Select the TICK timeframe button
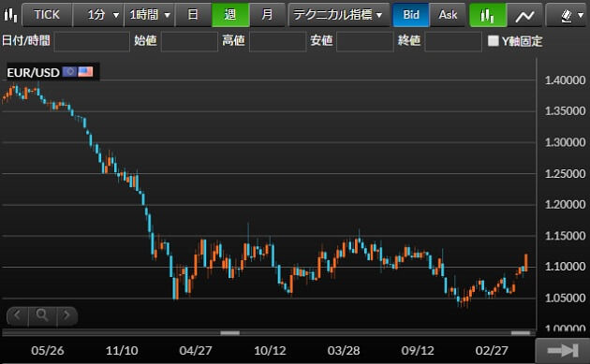This screenshot has height=364, width=590. (x=47, y=15)
